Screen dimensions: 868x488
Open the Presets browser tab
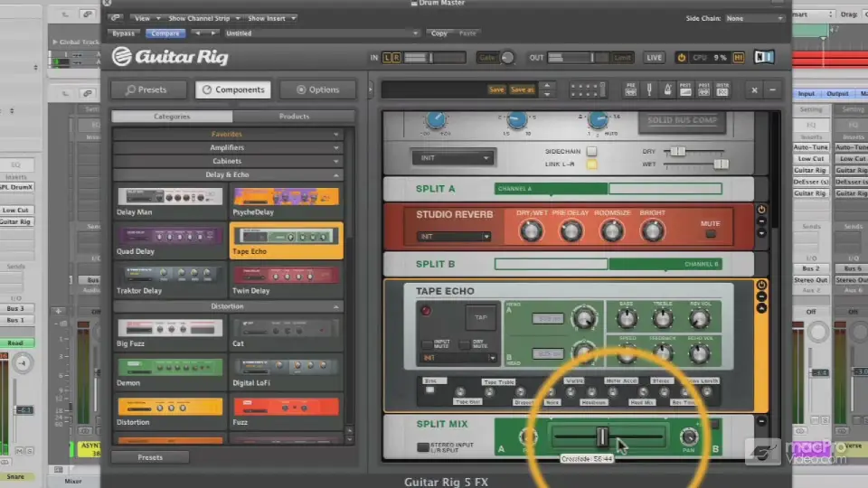point(147,89)
